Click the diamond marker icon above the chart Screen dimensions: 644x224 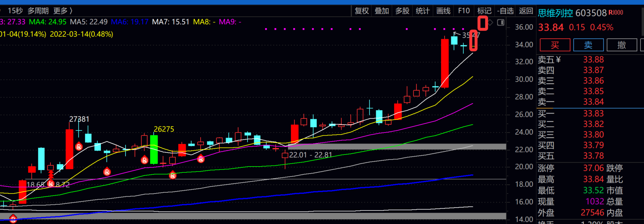[490, 22]
